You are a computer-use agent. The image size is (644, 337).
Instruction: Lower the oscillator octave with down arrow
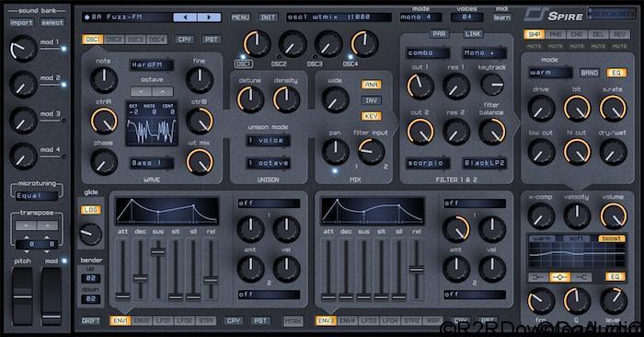click(141, 91)
